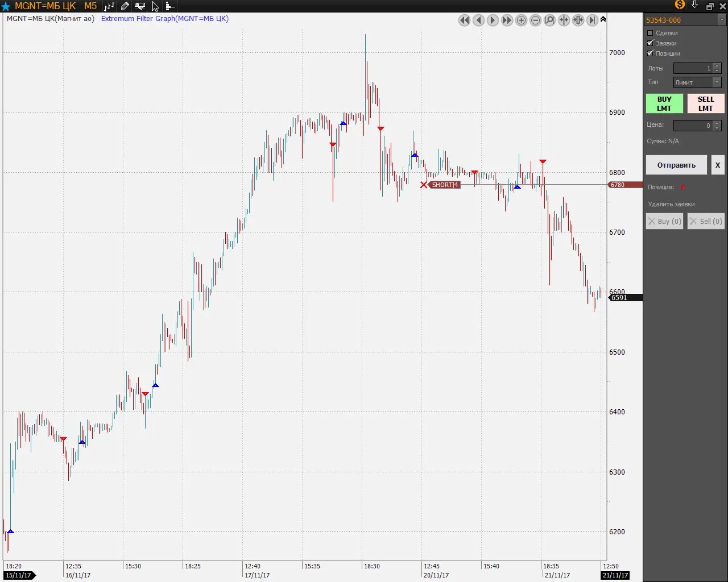Uncheck the Позиции checkbox
The width and height of the screenshot is (728, 582).
650,53
